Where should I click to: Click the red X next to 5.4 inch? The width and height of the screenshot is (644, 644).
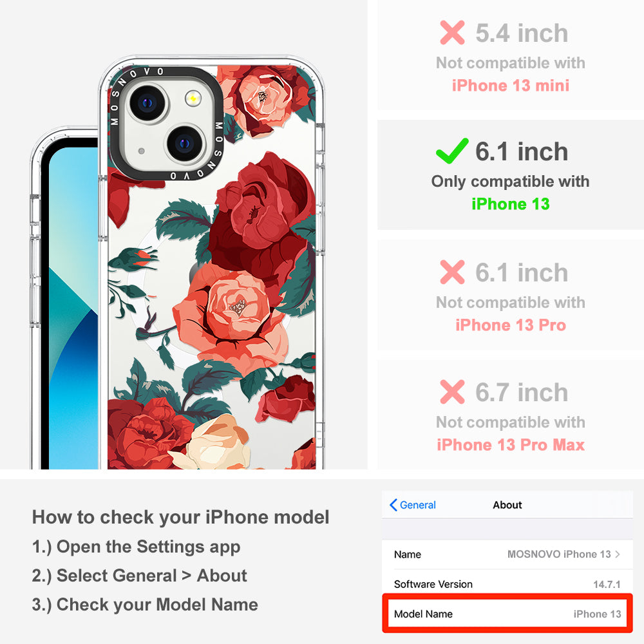point(452,32)
